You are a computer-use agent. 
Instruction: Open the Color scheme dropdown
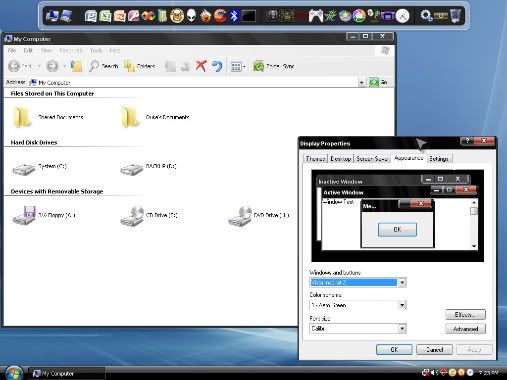tap(402, 305)
